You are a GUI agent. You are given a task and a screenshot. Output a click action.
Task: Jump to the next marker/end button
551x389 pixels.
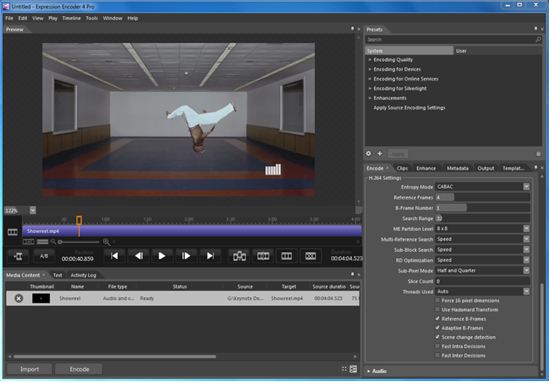pyautogui.click(x=210, y=256)
